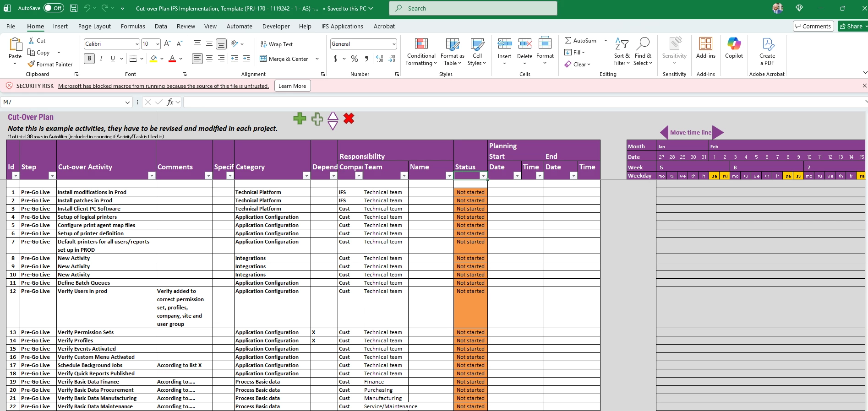Viewport: 868px width, 411px height.
Task: Click the Copilot icon
Action: pyautogui.click(x=734, y=49)
